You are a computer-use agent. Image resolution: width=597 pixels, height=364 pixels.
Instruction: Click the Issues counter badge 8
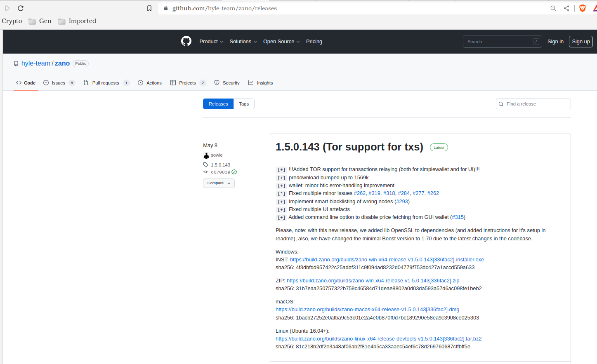tap(72, 83)
